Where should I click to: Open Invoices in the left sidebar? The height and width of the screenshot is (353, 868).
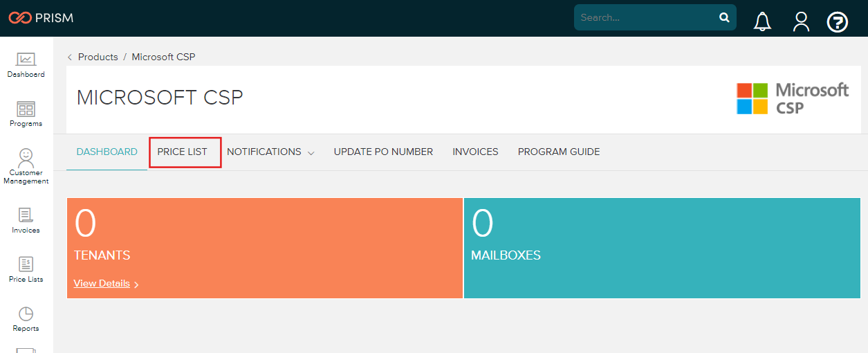click(x=26, y=221)
